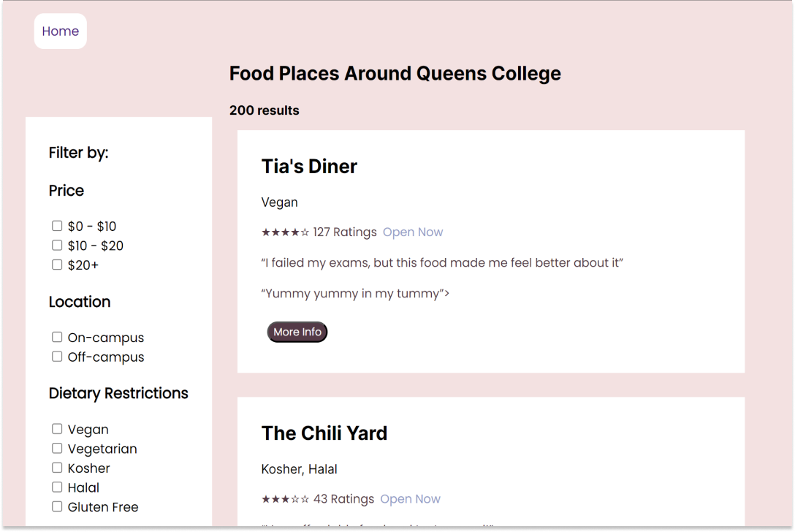Screen dimensions: 795x532
Task: Enable the On-campus location filter
Action: click(57, 337)
